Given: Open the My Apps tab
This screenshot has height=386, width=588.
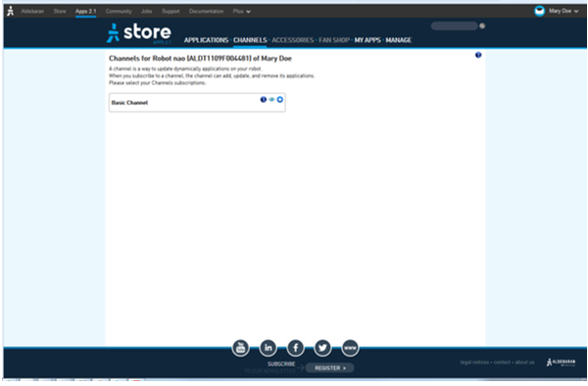Looking at the screenshot, I should (367, 40).
